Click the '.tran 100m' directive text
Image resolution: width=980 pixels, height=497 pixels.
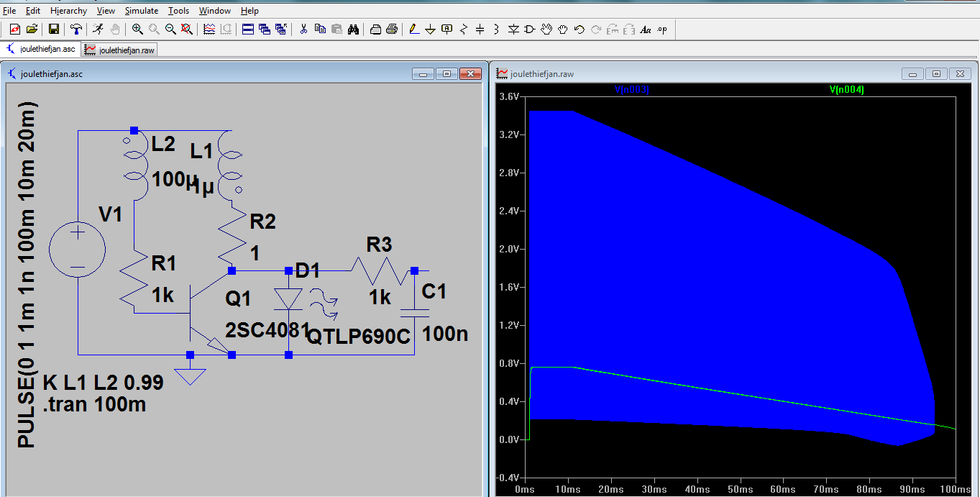pyautogui.click(x=94, y=404)
